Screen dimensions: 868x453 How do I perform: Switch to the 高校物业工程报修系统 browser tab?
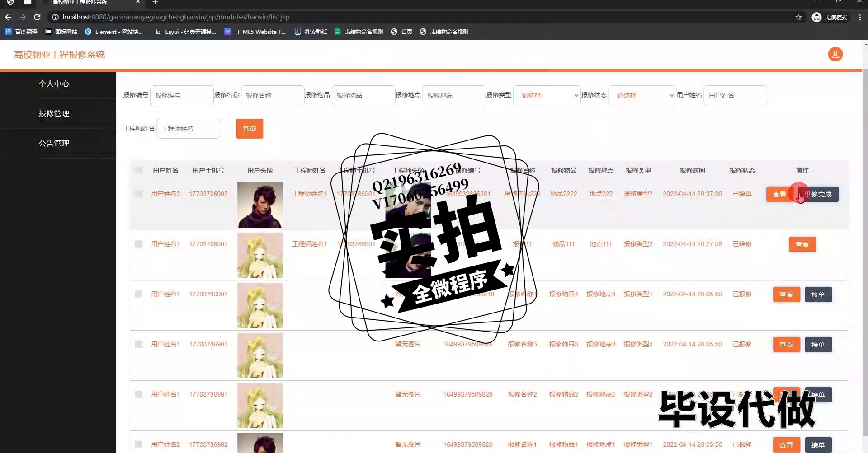[x=90, y=3]
